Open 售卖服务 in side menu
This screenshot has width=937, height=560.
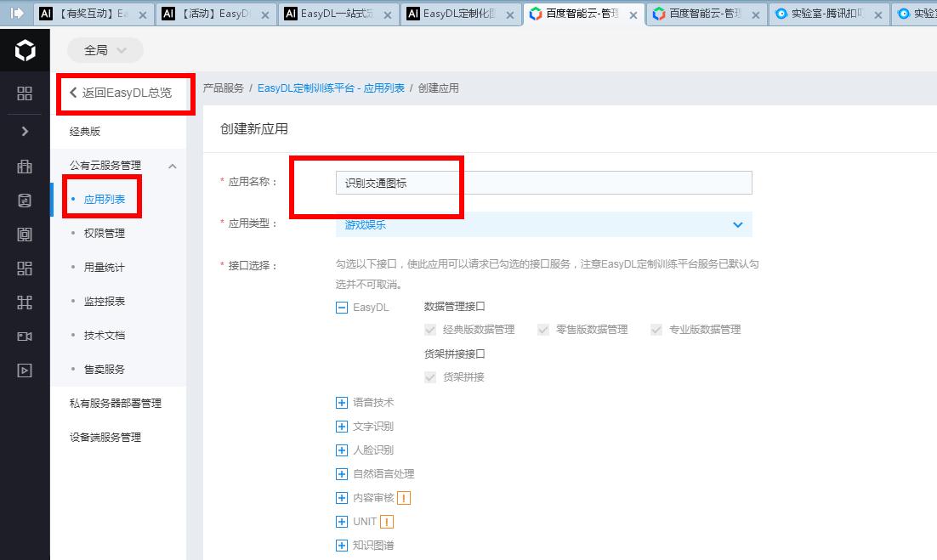pyautogui.click(x=104, y=370)
